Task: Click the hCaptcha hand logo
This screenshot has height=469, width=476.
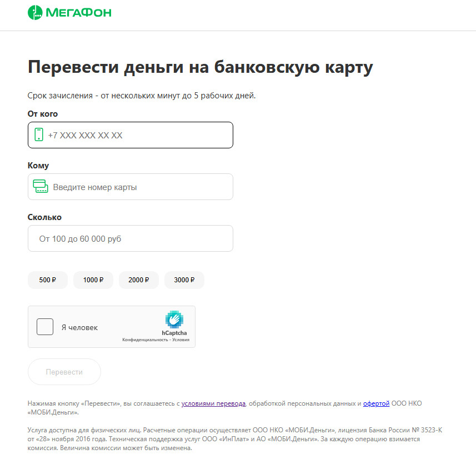Action: pos(174,320)
